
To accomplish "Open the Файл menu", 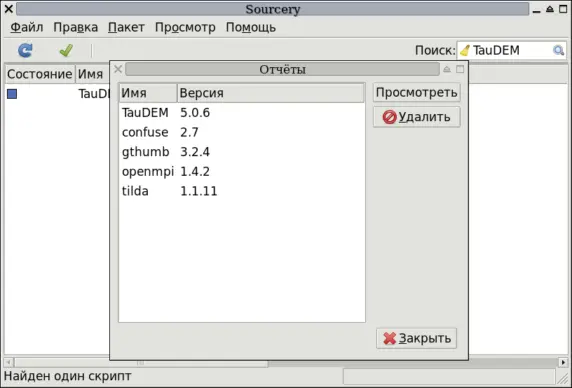I will pyautogui.click(x=27, y=27).
